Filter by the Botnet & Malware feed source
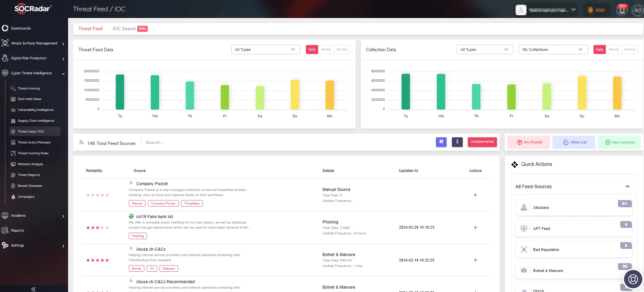644x292 pixels. [574, 271]
